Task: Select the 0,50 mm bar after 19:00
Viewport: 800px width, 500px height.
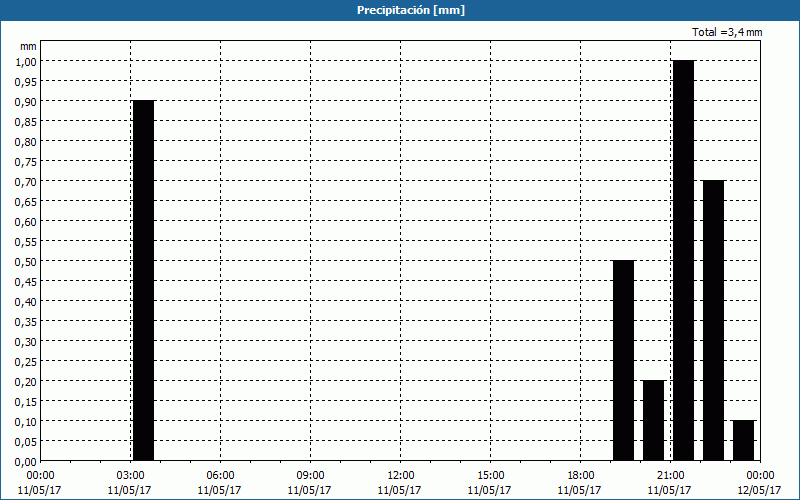Action: 623,361
